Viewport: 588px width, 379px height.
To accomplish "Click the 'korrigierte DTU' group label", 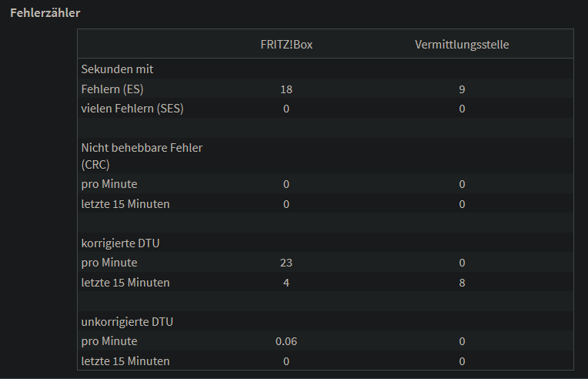I will tap(120, 243).
